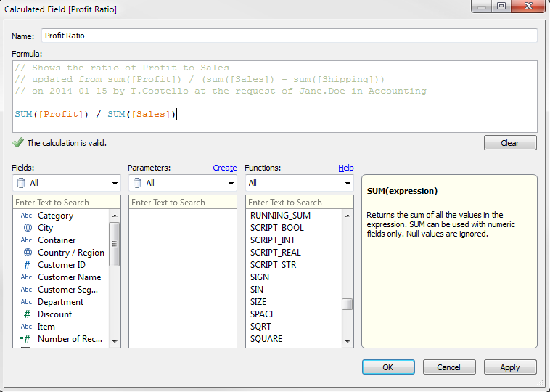The height and width of the screenshot is (392, 550).
Task: Click the Functions list scroll up arrow
Action: click(x=348, y=216)
